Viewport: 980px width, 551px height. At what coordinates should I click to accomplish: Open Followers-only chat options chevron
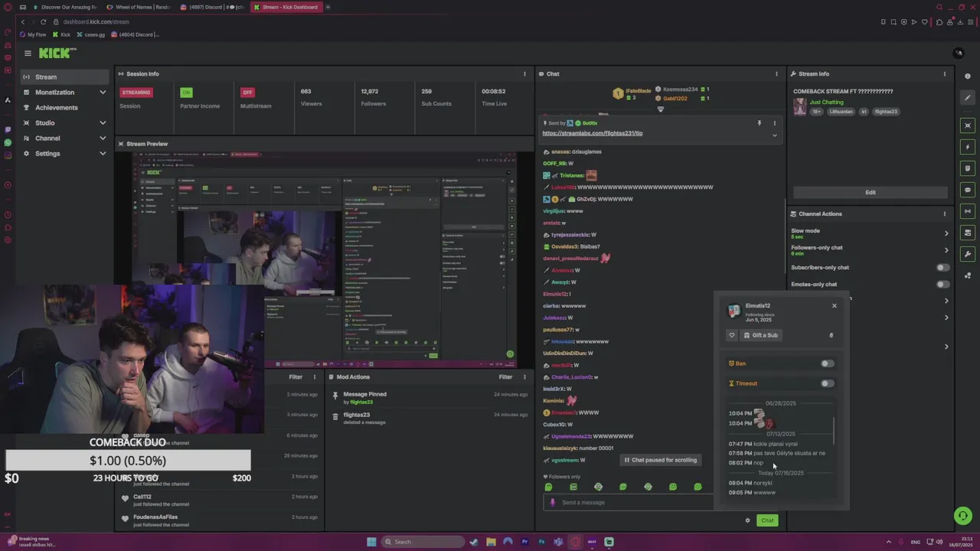click(946, 250)
